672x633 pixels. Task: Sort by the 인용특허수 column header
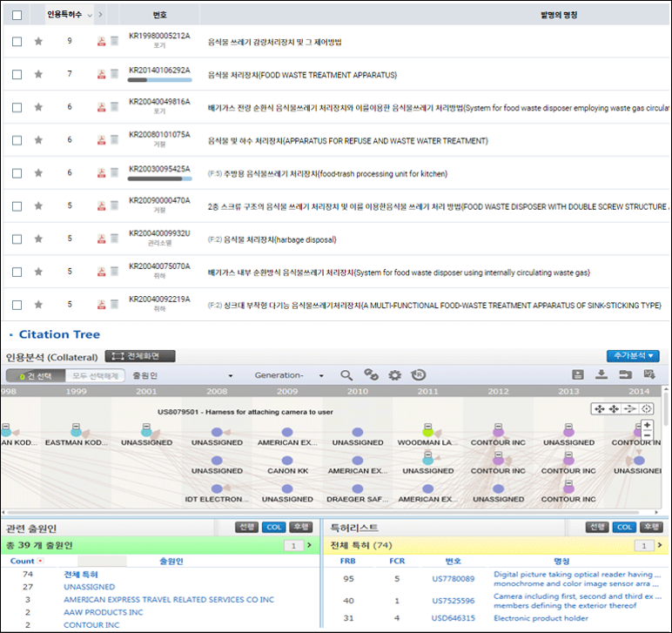tap(70, 14)
